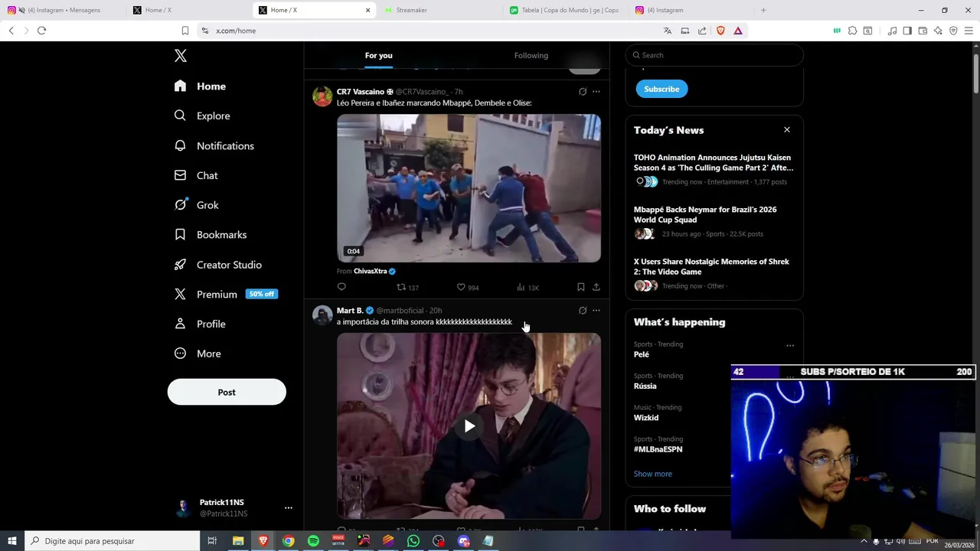The height and width of the screenshot is (551, 980).
Task: Click the share page icon in address bar
Action: [702, 31]
